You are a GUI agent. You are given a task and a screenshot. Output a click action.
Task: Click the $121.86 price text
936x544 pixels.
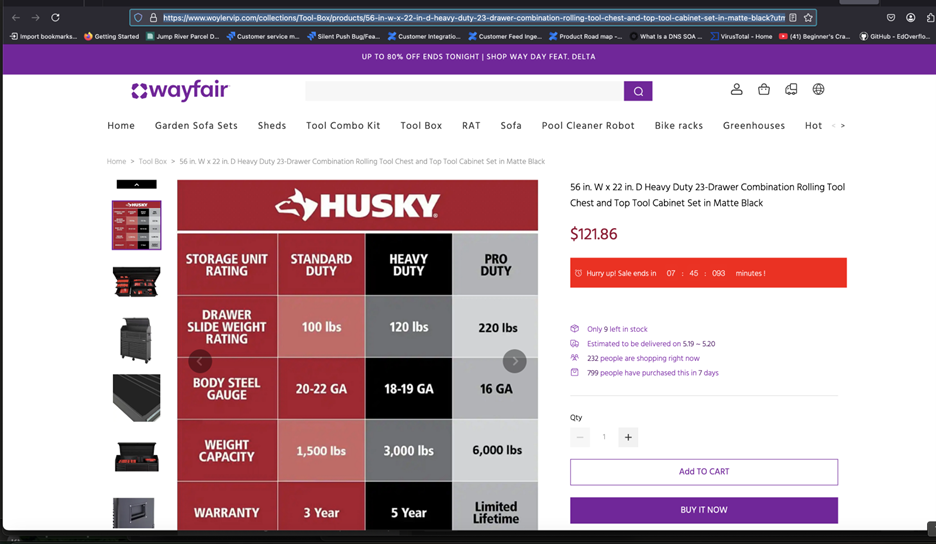tap(593, 234)
